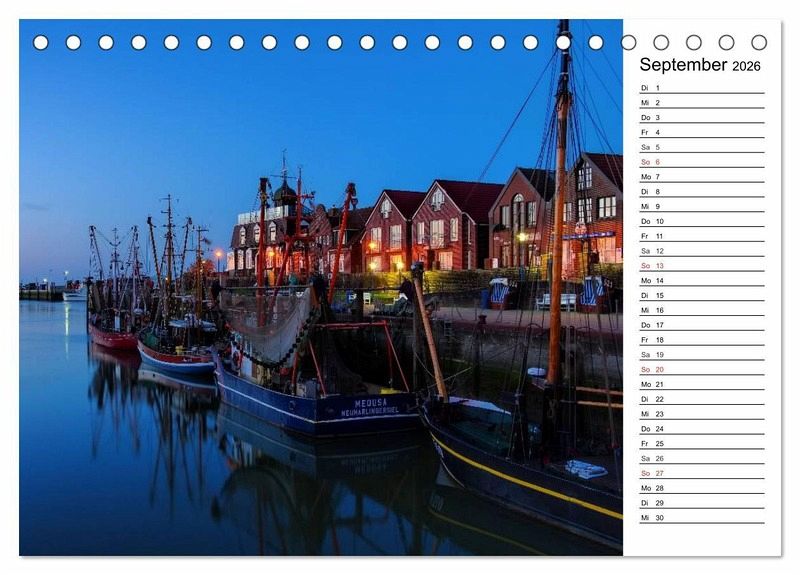Select Tuesday 1 row in calendar
800x575 pixels.
[701, 88]
